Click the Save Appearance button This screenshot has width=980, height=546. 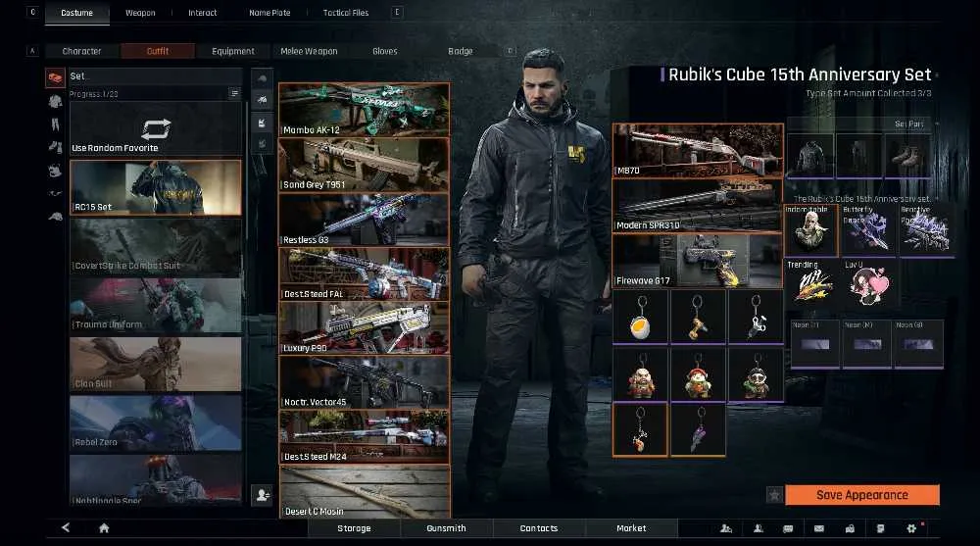(x=861, y=495)
